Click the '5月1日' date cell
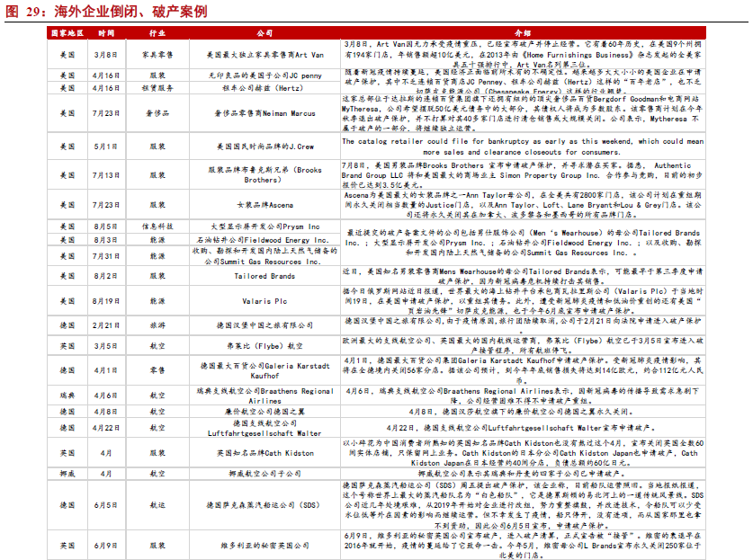Screen dimensions: 753x560 pos(106,147)
